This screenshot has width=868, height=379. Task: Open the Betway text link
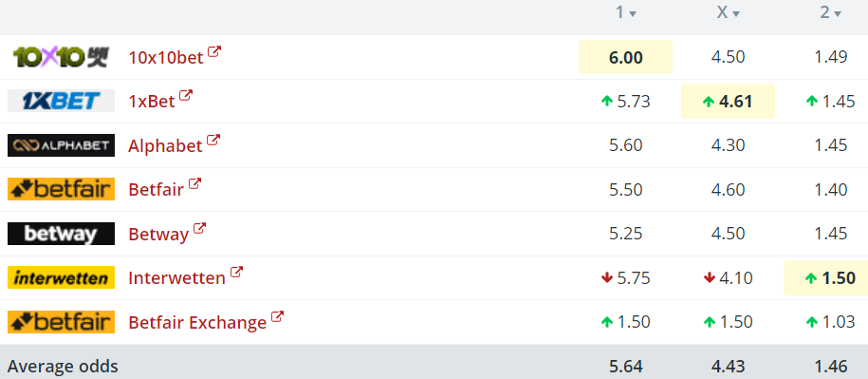point(158,234)
